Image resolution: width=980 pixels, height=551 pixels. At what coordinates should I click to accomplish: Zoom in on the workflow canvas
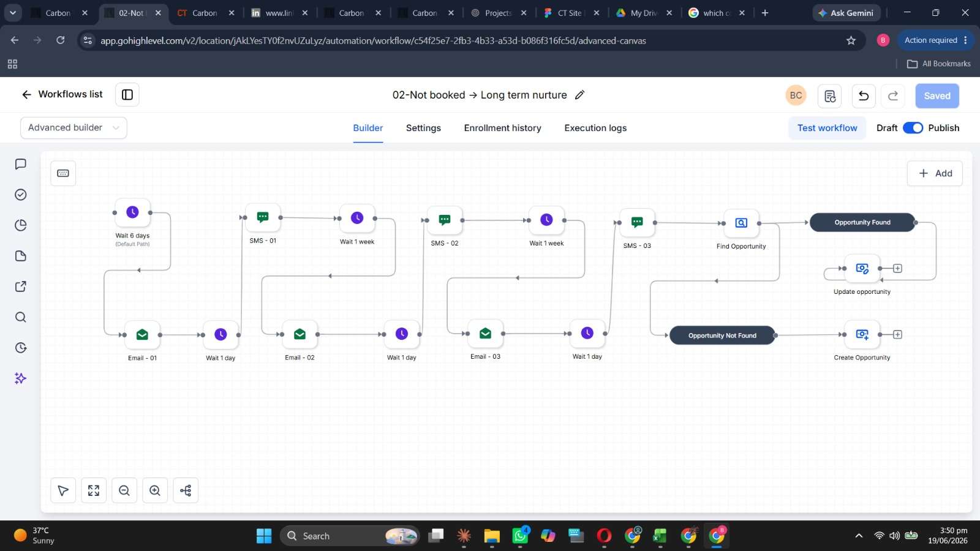click(x=155, y=490)
